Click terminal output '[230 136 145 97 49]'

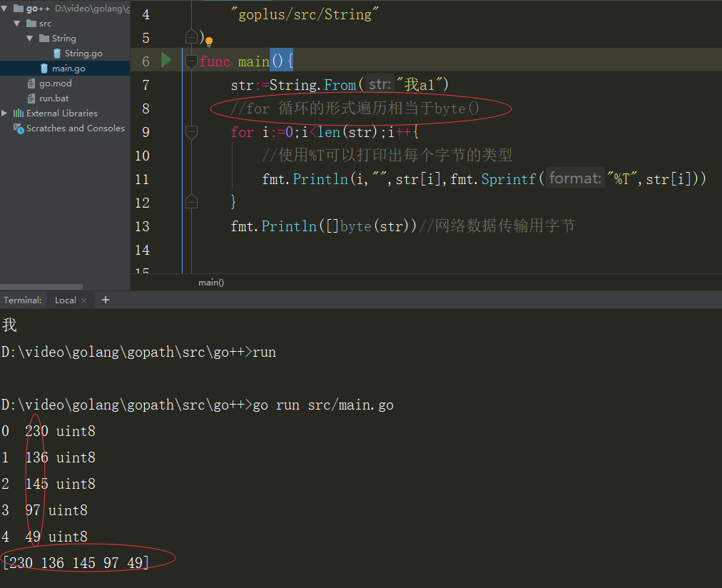coord(76,563)
